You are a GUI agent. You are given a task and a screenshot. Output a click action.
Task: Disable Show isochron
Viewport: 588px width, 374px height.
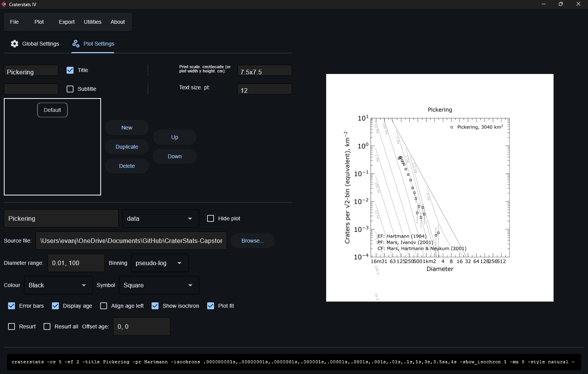tap(155, 306)
